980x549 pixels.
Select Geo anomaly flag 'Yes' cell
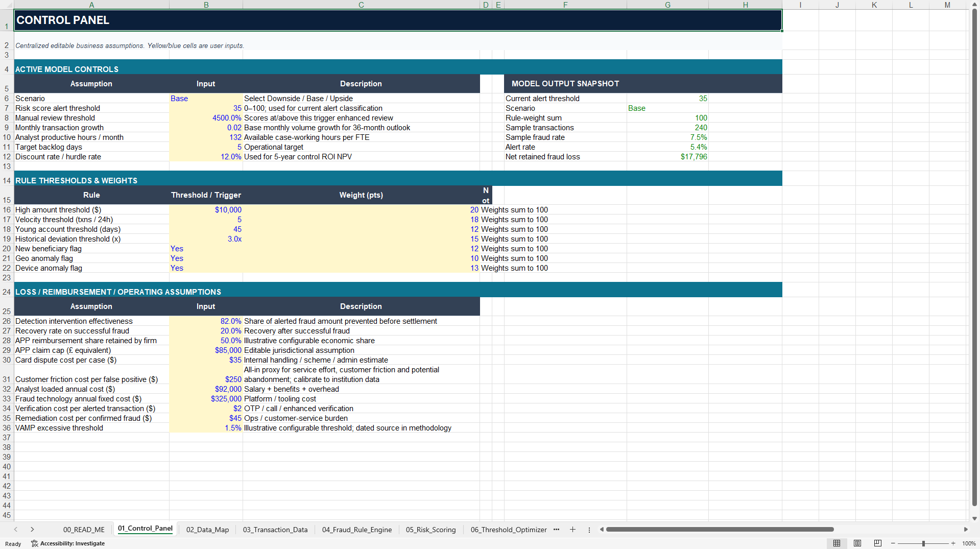[x=206, y=258]
